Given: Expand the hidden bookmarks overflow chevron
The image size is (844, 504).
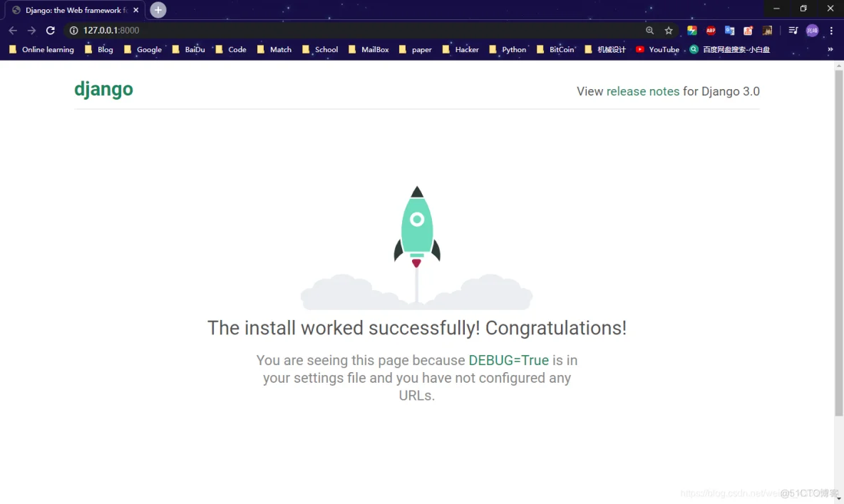Looking at the screenshot, I should [x=830, y=49].
